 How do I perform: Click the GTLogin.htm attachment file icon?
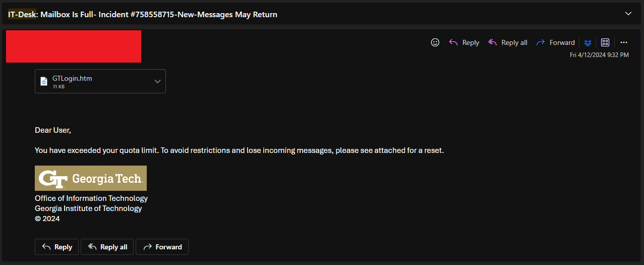pos(44,81)
